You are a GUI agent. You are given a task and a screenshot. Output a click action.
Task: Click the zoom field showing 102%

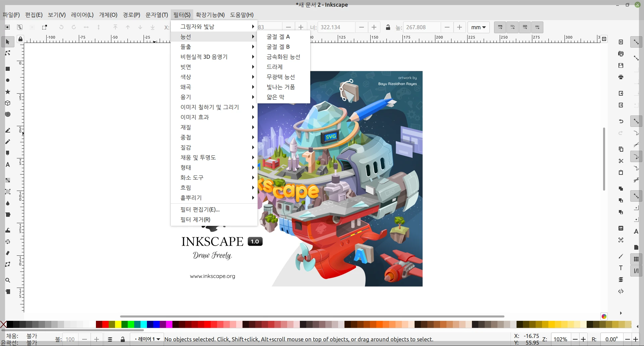click(x=561, y=339)
